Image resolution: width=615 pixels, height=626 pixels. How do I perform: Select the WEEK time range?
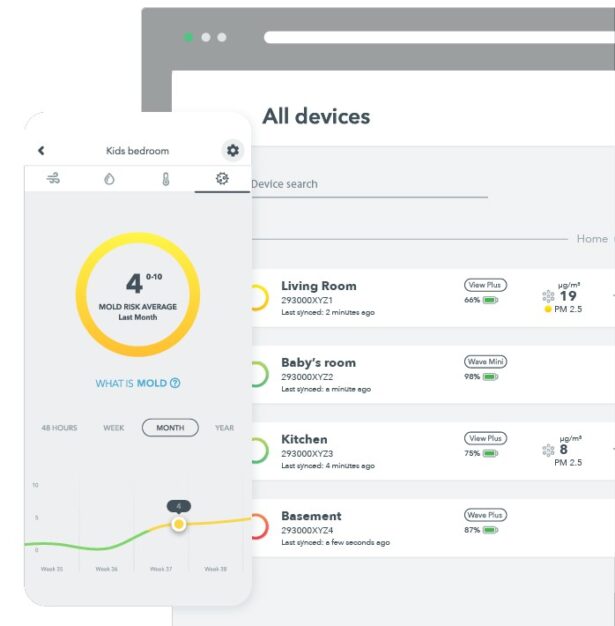[114, 428]
